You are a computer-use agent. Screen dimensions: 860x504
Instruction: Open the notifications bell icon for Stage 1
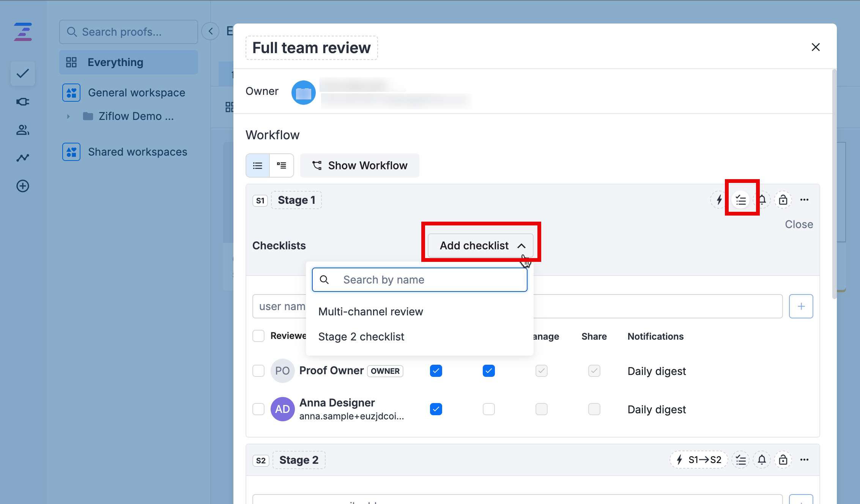pos(762,200)
